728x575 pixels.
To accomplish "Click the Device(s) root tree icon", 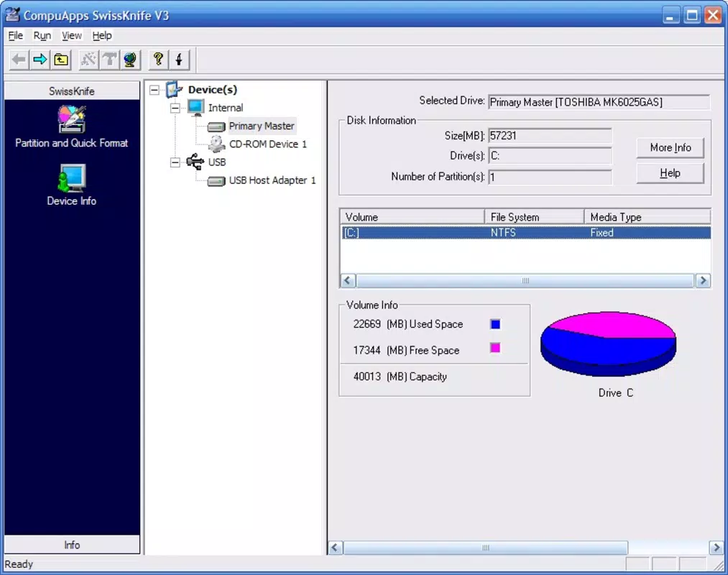I will [x=174, y=90].
